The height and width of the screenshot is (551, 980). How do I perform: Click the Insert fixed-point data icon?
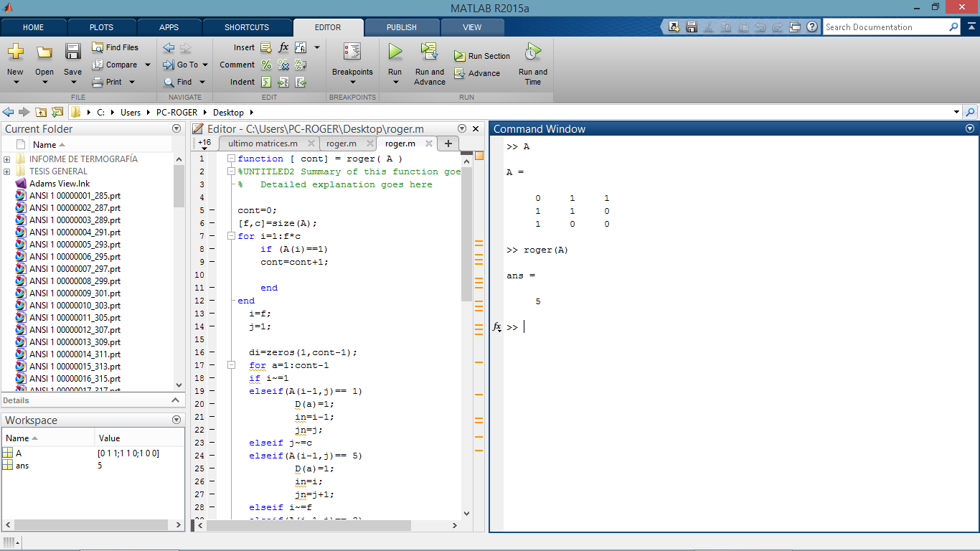point(301,47)
